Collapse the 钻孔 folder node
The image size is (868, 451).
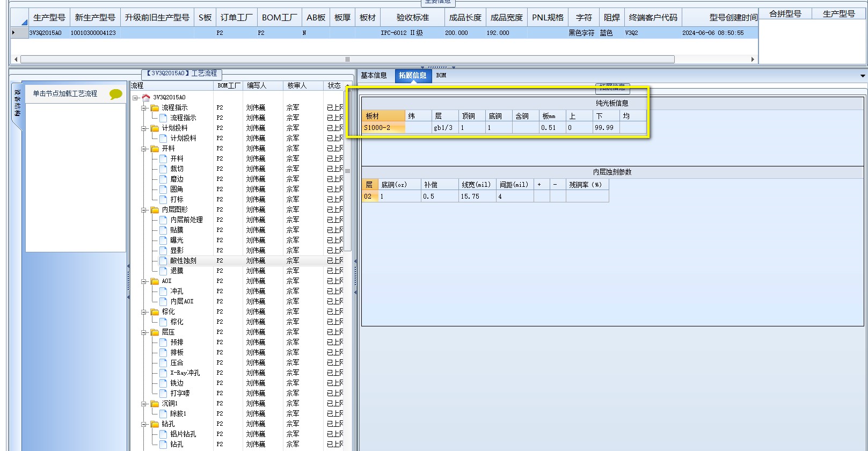click(x=144, y=424)
